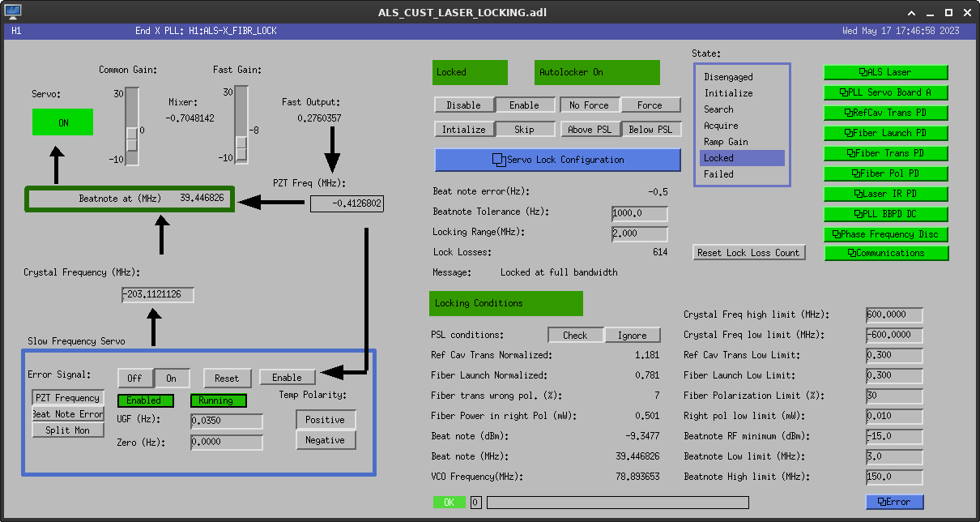Click the Beatnote at (MHz) readout box
The height and width of the screenshot is (522, 980).
click(x=131, y=199)
